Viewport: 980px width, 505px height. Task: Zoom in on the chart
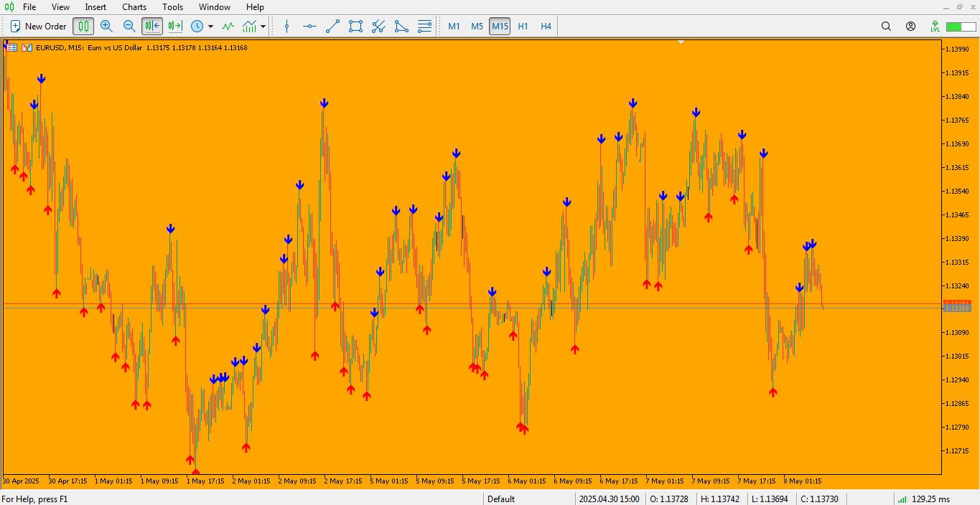tap(106, 27)
